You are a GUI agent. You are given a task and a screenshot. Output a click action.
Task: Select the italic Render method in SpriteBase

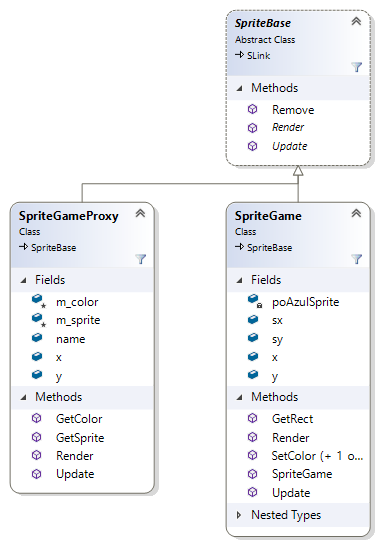(x=288, y=128)
